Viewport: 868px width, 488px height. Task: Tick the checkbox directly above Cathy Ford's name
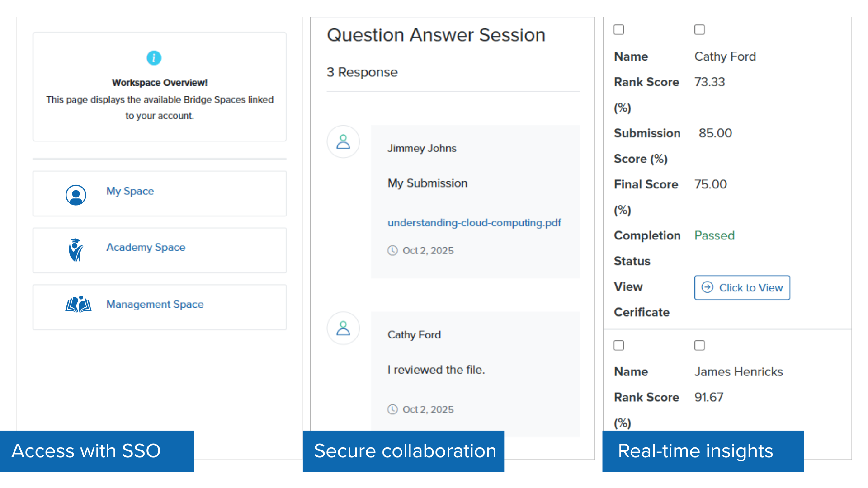[x=699, y=30]
